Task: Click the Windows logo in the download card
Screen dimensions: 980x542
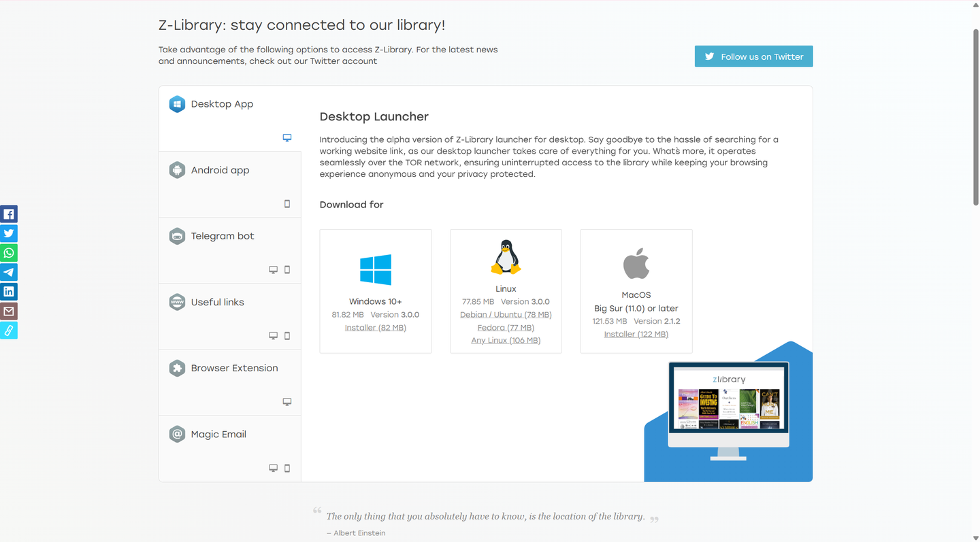Action: 376,269
